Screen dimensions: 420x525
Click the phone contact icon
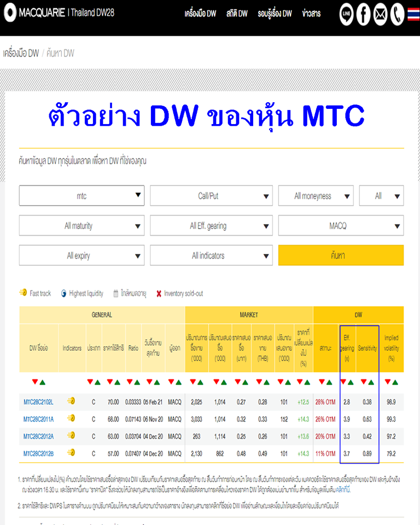coord(397,14)
